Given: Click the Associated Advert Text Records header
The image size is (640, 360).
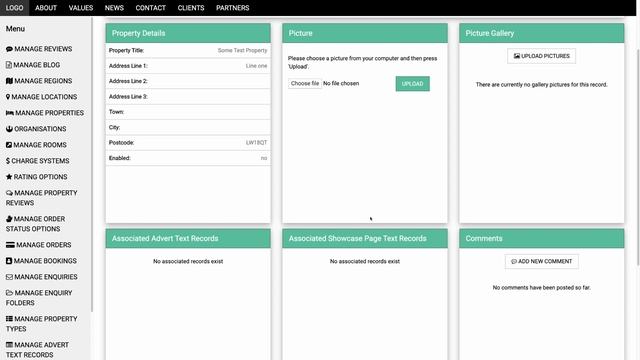Looking at the screenshot, I should pyautogui.click(x=188, y=238).
